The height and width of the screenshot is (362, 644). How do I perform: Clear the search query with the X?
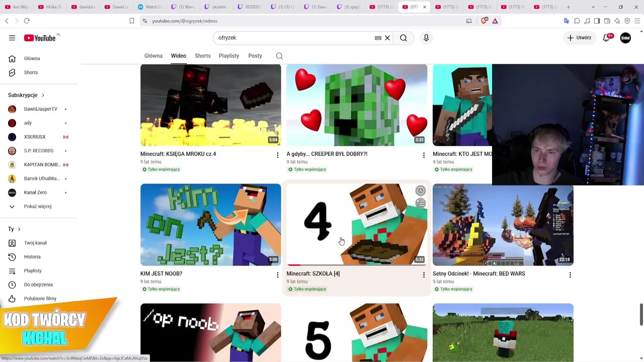tap(387, 38)
